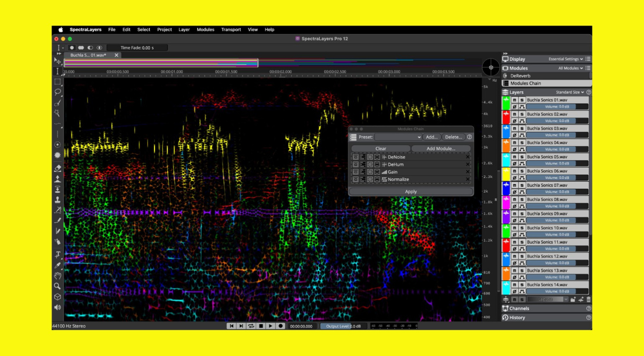The height and width of the screenshot is (356, 644).
Task: Apply the Modules Chain
Action: point(410,191)
